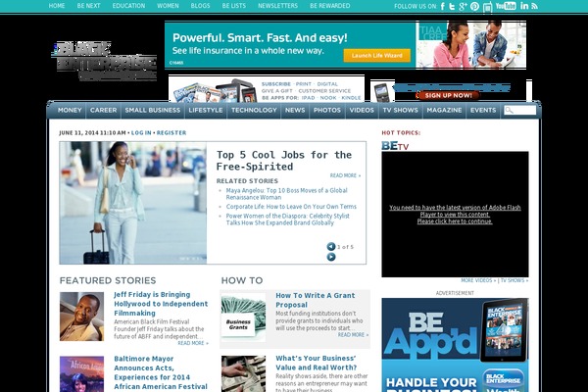Click SUBSCRIBE link in magazine banner

(276, 84)
